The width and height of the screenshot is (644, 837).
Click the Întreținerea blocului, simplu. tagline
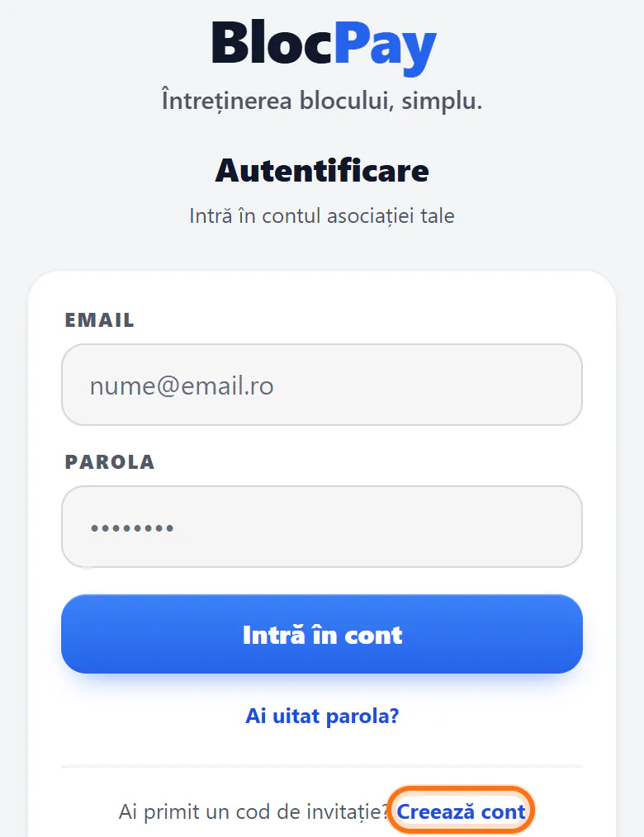coord(322,101)
